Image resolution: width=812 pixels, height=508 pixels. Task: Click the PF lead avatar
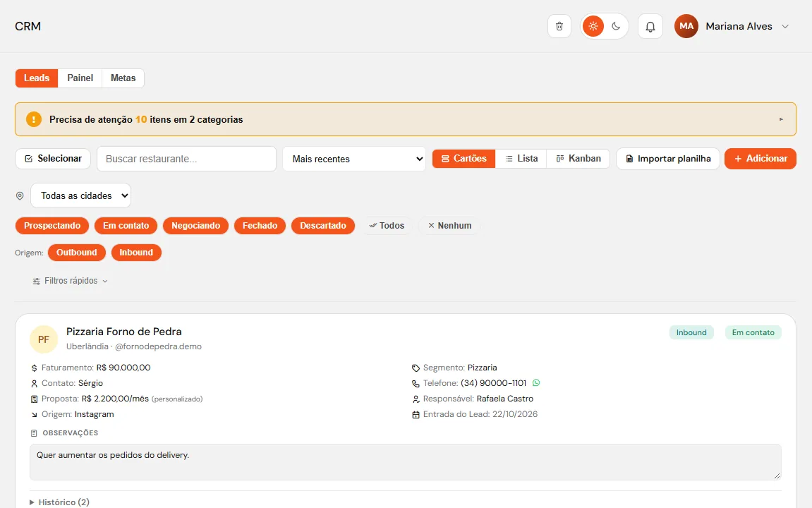point(44,339)
